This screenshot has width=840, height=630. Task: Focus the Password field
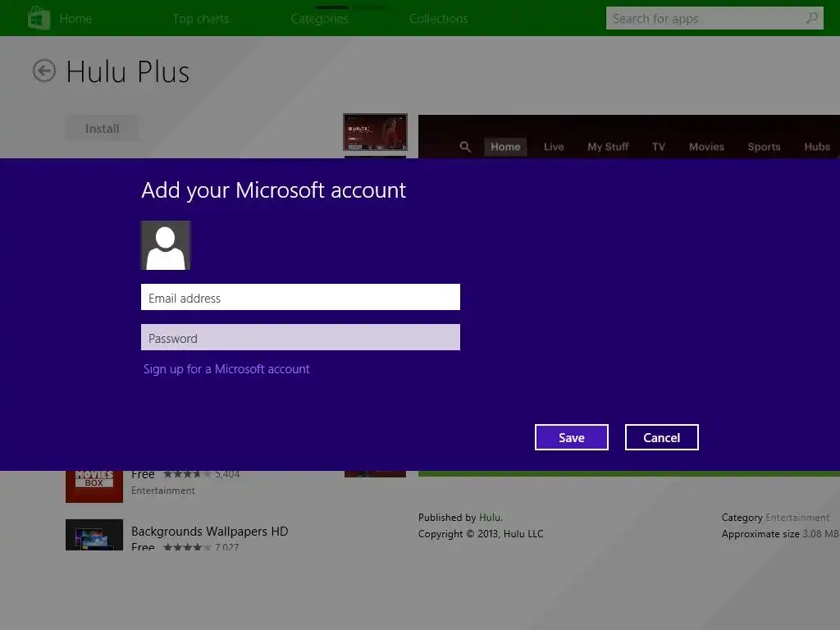300,337
